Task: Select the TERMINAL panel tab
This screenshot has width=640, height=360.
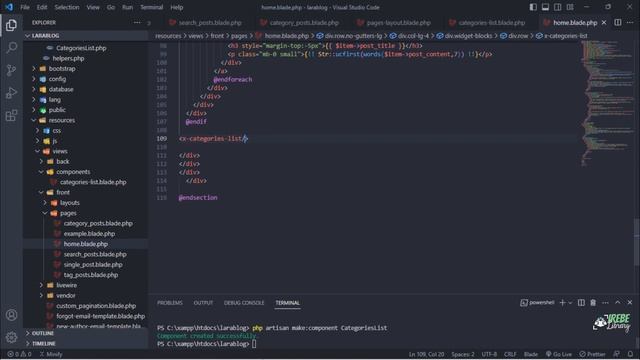Action: [x=287, y=303]
